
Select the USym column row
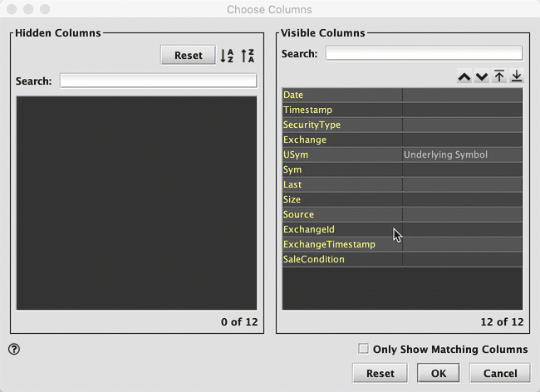point(341,154)
